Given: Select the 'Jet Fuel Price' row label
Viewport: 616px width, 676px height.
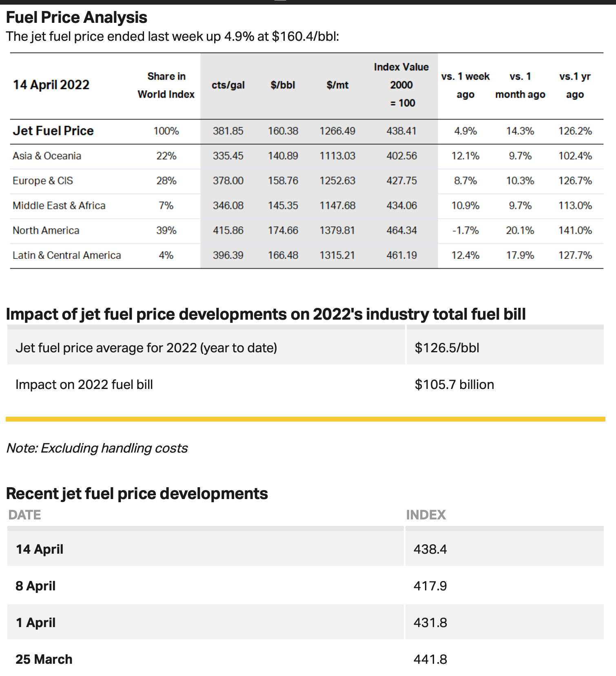Looking at the screenshot, I should click(53, 131).
